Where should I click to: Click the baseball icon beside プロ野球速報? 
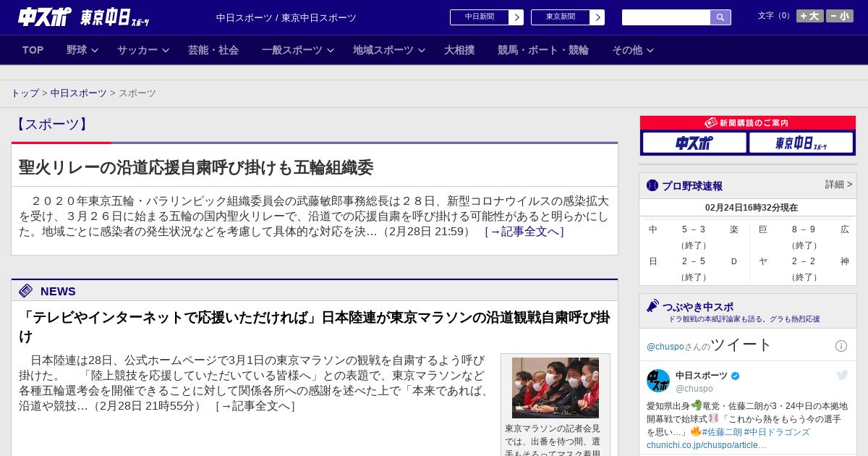pos(652,185)
